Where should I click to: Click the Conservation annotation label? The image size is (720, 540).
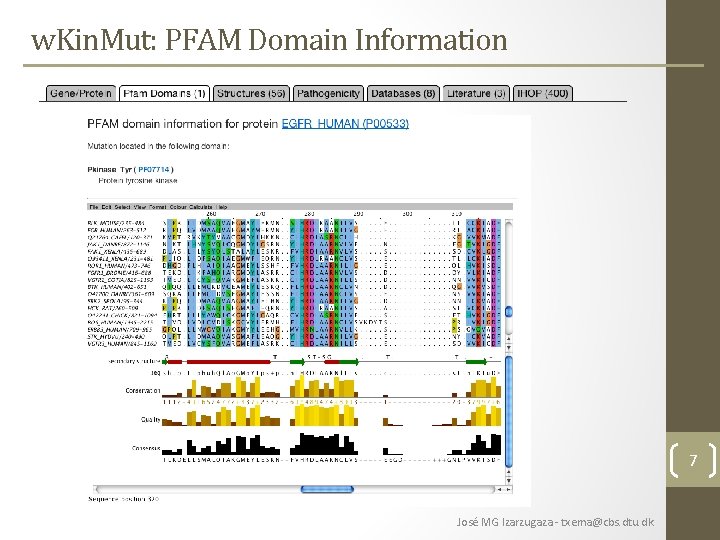tap(142, 391)
